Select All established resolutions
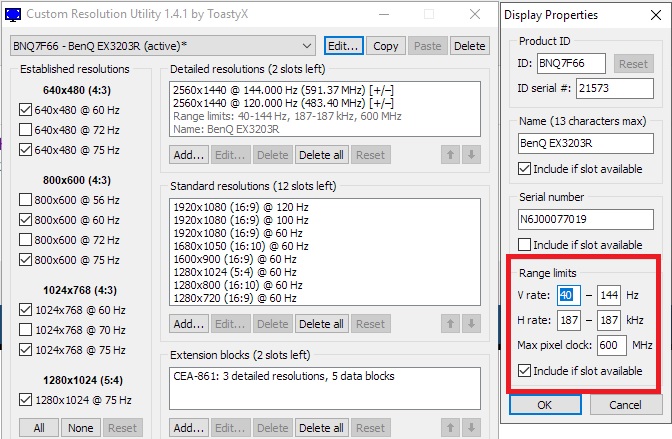 pyautogui.click(x=39, y=428)
